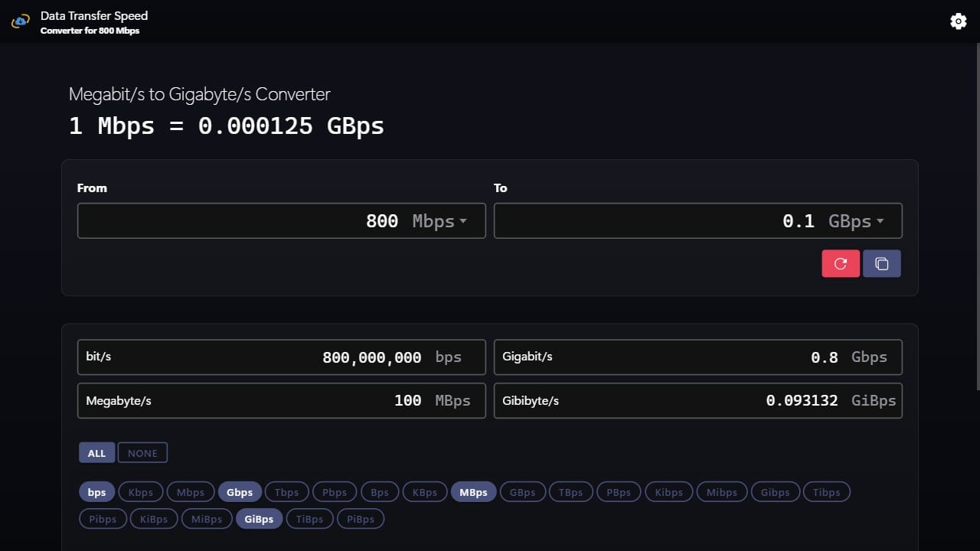Click the From value field showing 800

pyautogui.click(x=282, y=220)
